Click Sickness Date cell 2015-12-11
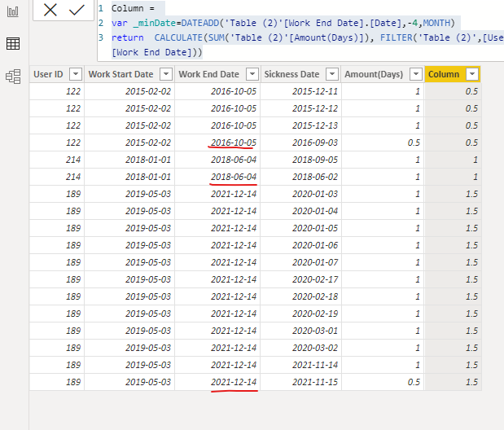This screenshot has height=430, width=504. click(301, 91)
